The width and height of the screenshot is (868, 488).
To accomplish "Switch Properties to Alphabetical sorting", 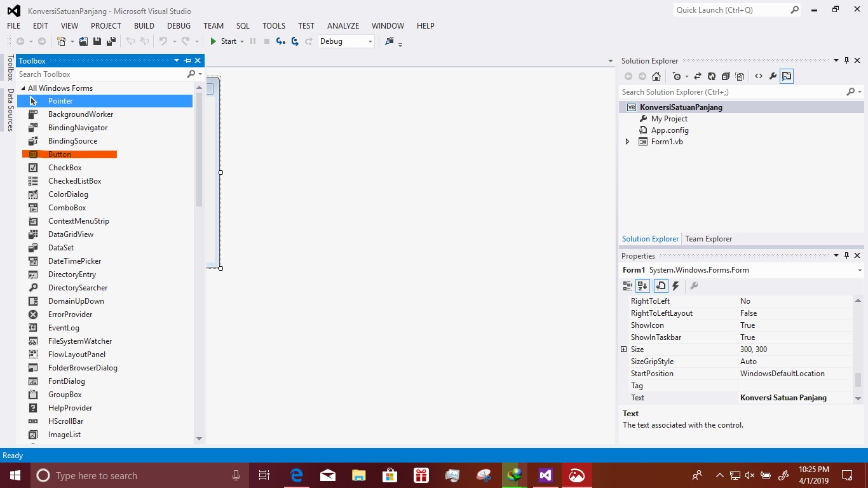I will coord(642,285).
